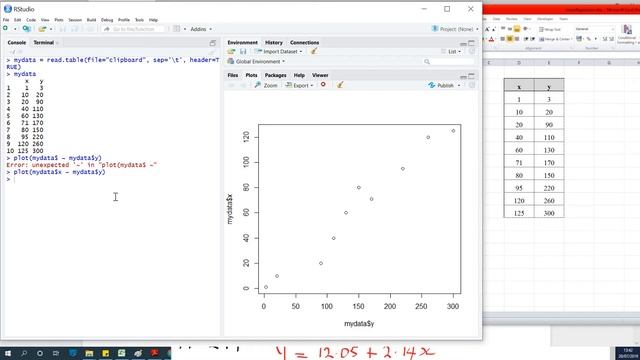Switch to the Connections tab

point(304,42)
